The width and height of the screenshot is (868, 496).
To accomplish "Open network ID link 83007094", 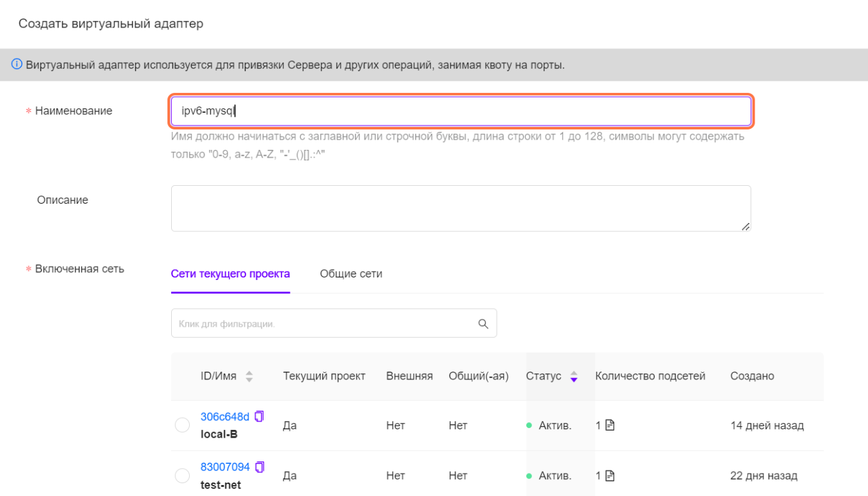I will [225, 467].
